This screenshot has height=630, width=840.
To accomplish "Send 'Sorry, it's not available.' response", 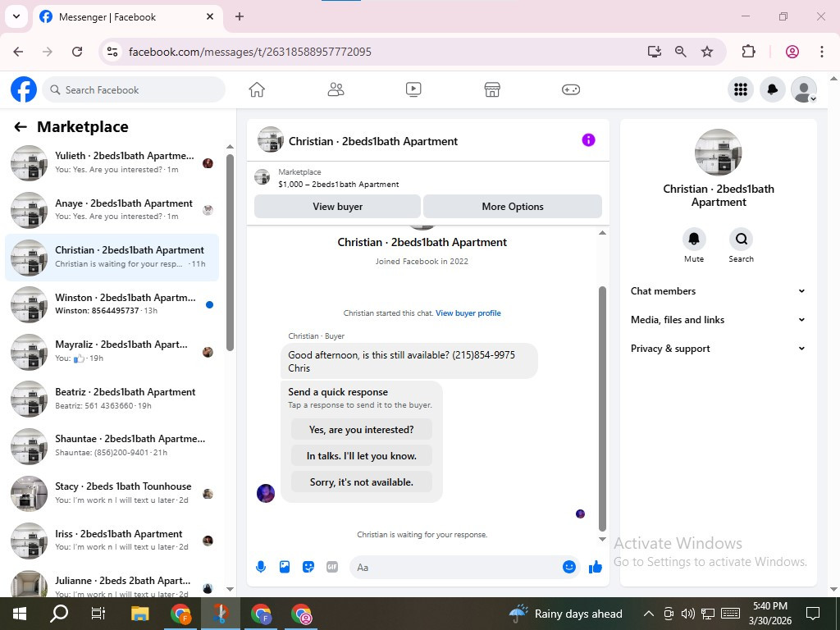I will coord(362,482).
